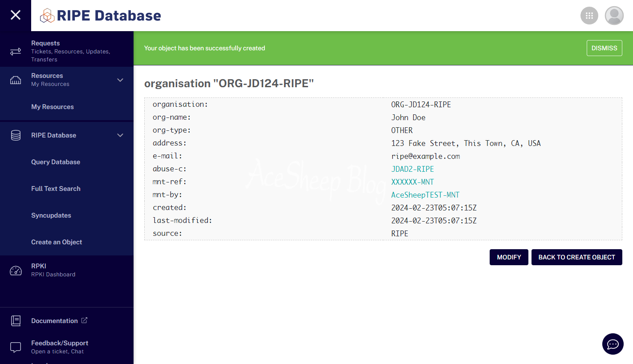Click the created timestamp value
The image size is (633, 364).
pyautogui.click(x=434, y=208)
